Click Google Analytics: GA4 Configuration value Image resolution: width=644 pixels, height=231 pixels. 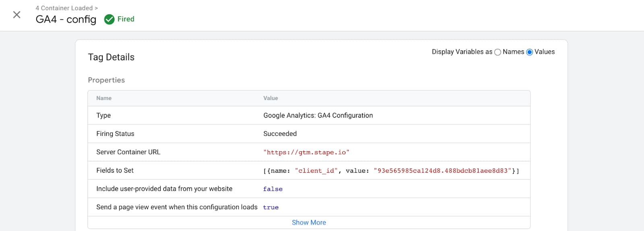tap(318, 115)
